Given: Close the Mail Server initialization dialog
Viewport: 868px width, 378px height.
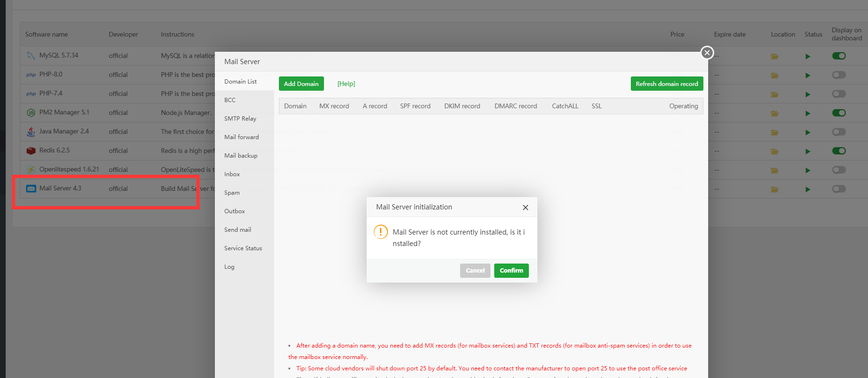Looking at the screenshot, I should [526, 208].
